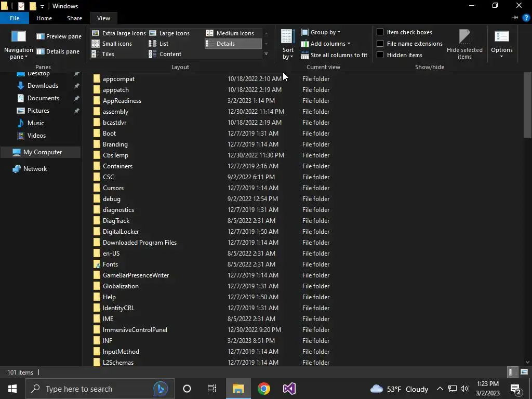Switch to large thumbnails view in status bar
Image resolution: width=532 pixels, height=399 pixels.
tap(524, 372)
